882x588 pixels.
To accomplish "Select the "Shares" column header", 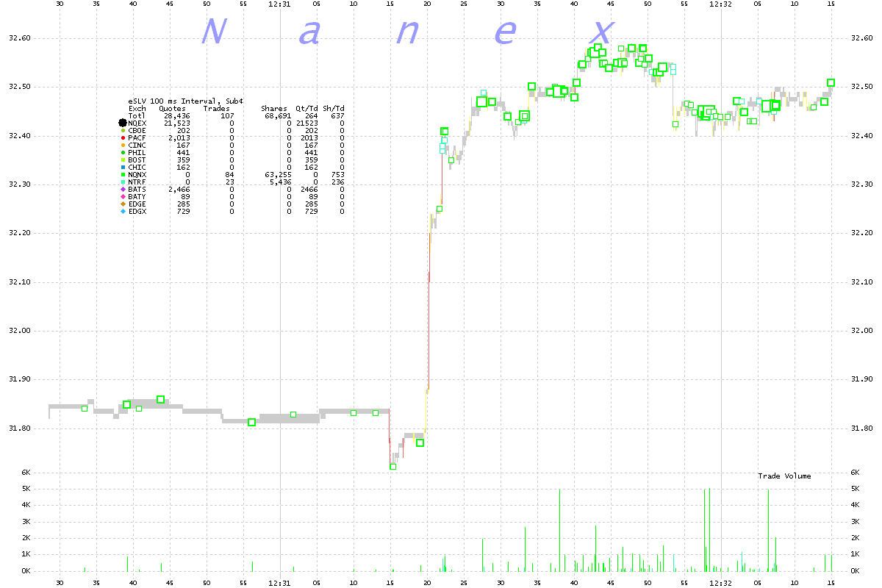I will (x=274, y=109).
